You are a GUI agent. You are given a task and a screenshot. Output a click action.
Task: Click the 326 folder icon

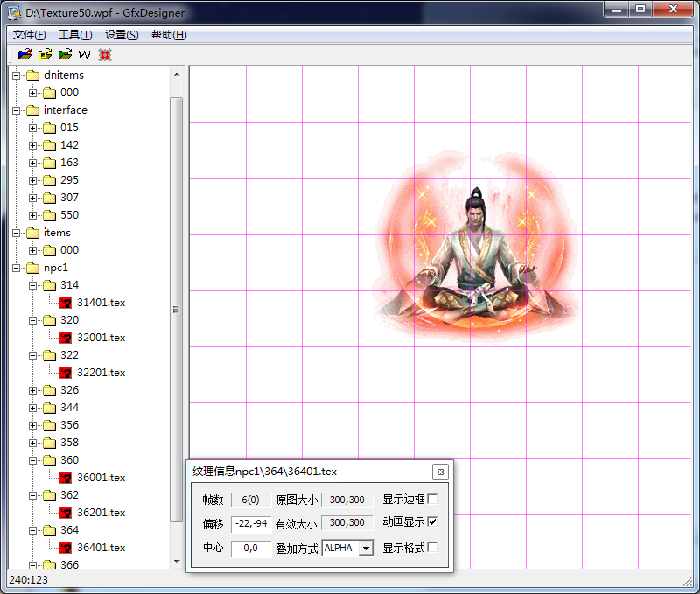[49, 390]
